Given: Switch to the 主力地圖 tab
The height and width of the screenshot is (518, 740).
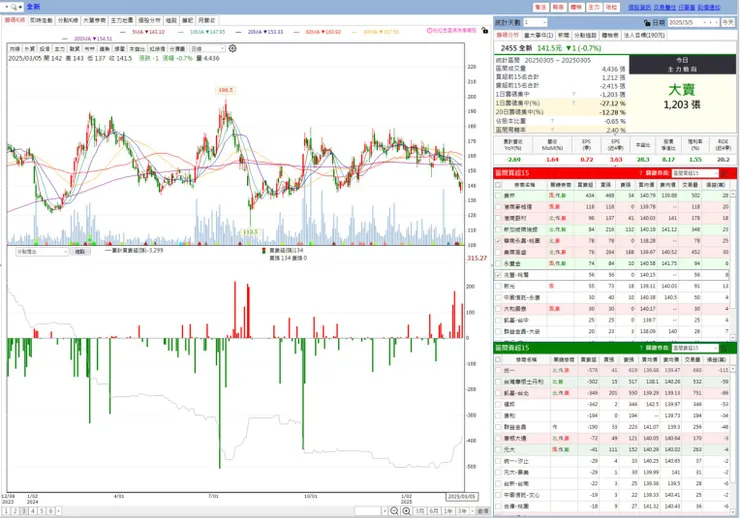Looking at the screenshot, I should pyautogui.click(x=122, y=20).
